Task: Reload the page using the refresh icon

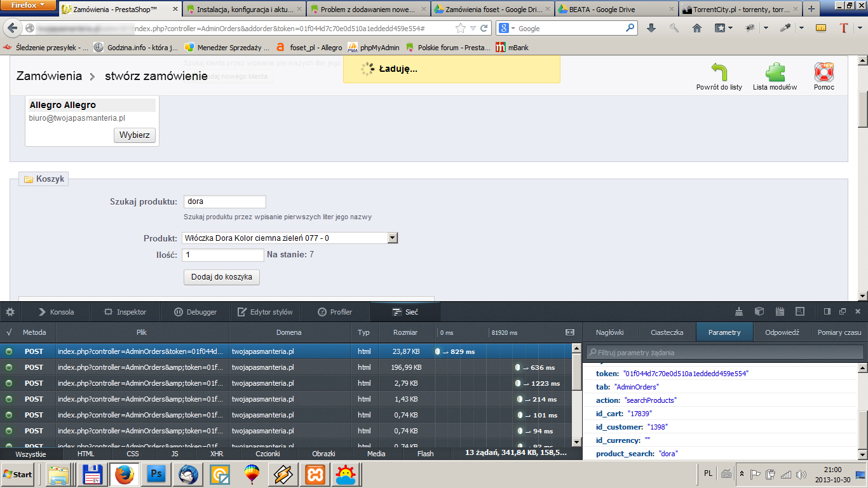Action: click(484, 29)
